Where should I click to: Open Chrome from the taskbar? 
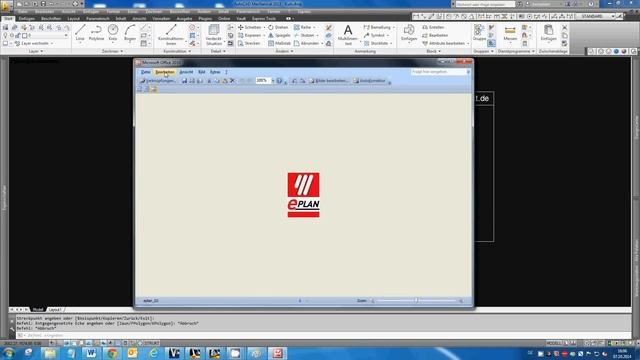pos(112,353)
